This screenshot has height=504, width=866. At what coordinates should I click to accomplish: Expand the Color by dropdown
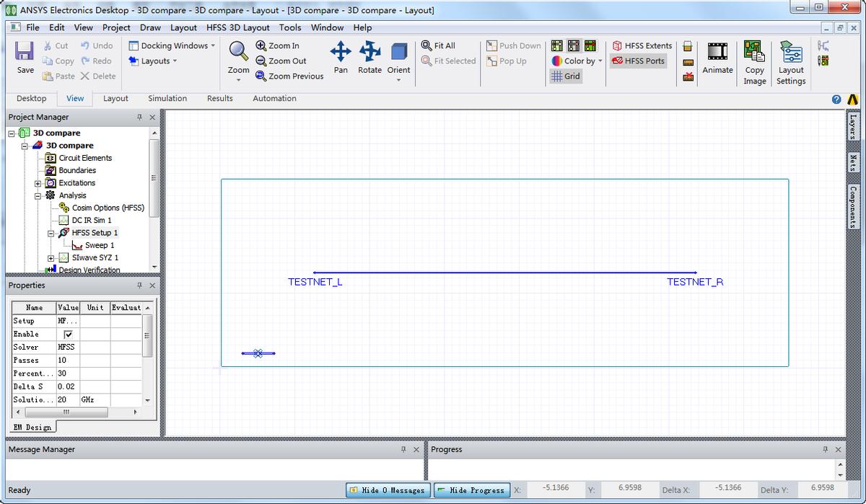[x=577, y=61]
